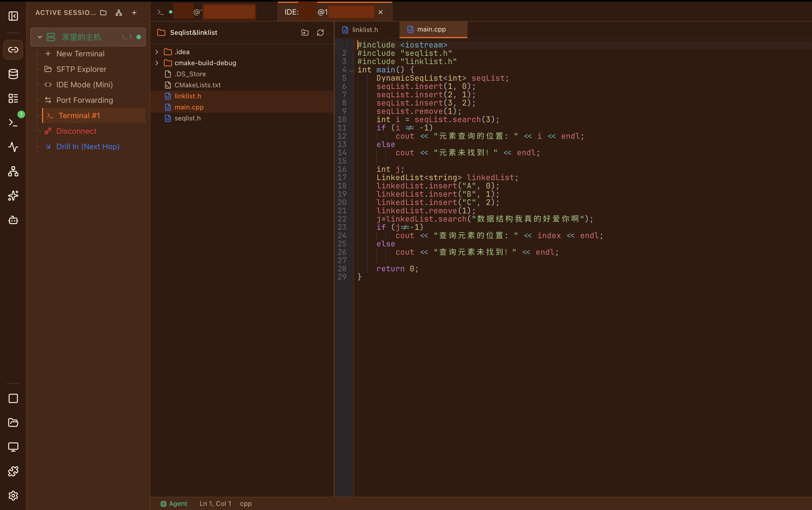The width and height of the screenshot is (812, 510).
Task: Expand the .idea folder
Action: click(x=157, y=52)
